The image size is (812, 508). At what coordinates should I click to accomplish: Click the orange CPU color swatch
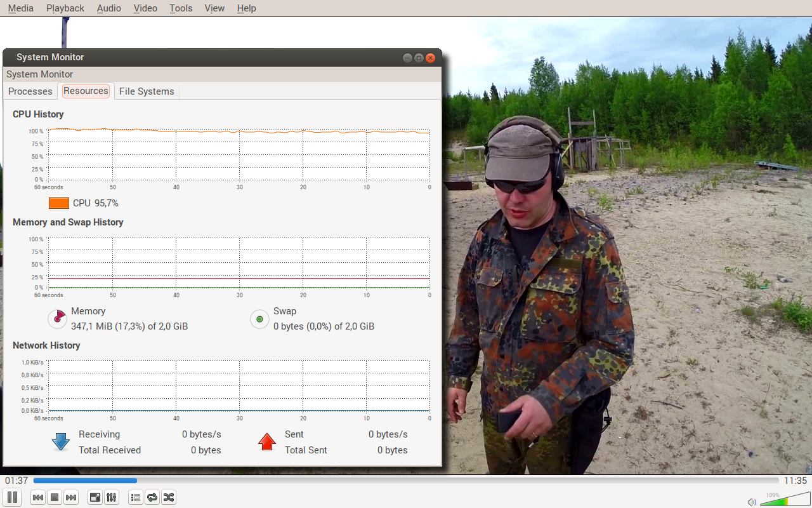coord(59,203)
